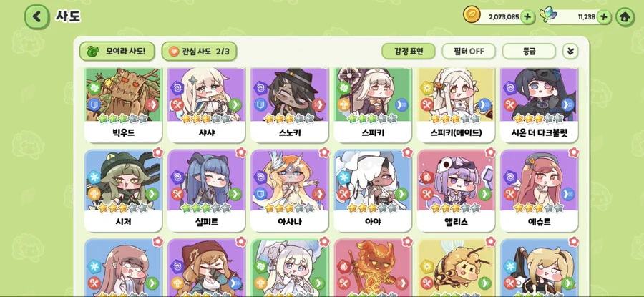This screenshot has height=297, width=644.
Task: Open the home screen via house icon
Action: coord(625,17)
